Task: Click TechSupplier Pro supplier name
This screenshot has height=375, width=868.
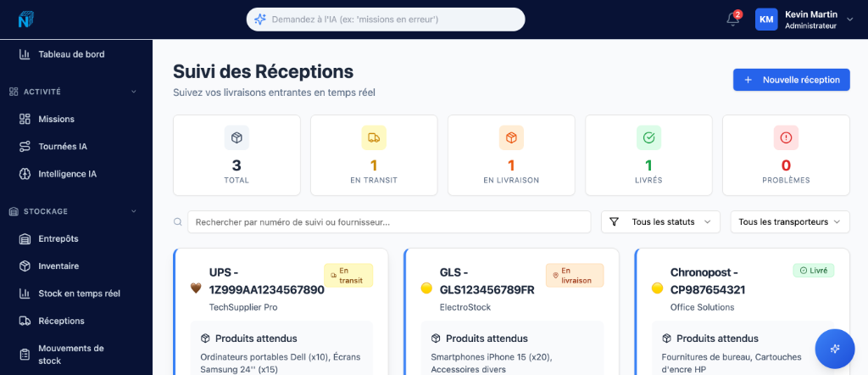Action: point(243,307)
